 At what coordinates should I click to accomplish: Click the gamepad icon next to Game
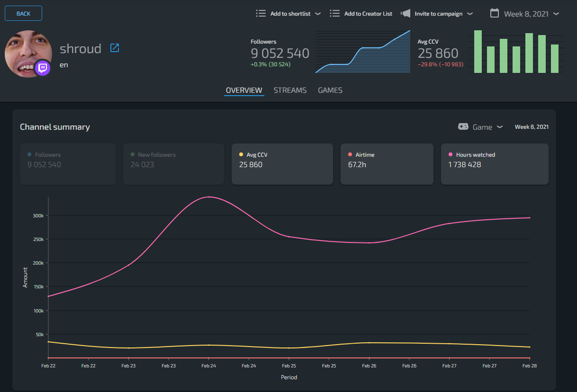tap(463, 127)
